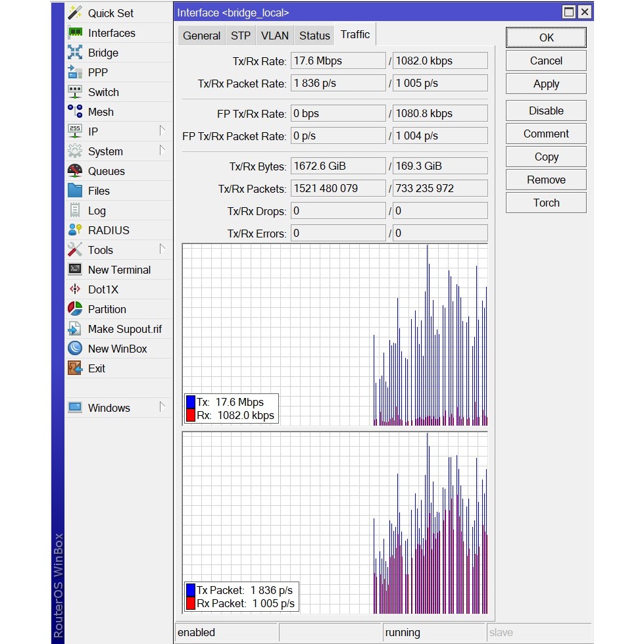Image resolution: width=644 pixels, height=644 pixels.
Task: Open the Mesh nodes icon
Action: coord(75,111)
